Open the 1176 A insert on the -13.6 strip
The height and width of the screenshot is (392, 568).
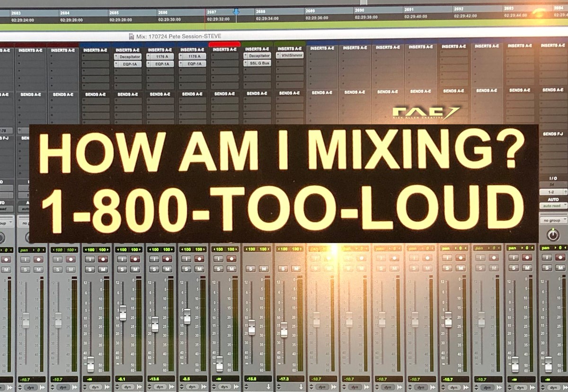tap(160, 56)
